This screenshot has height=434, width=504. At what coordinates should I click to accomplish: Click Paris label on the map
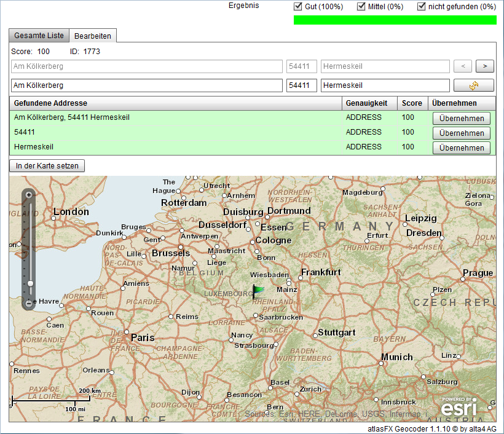click(143, 338)
